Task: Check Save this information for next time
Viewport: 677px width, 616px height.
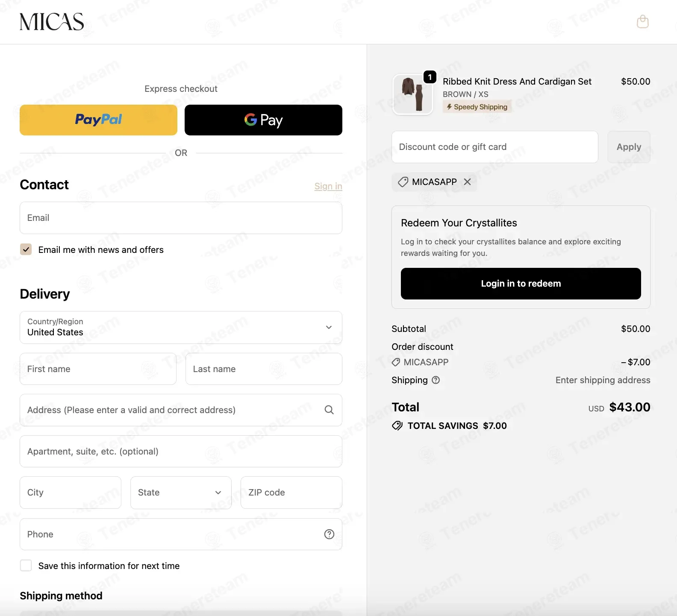Action: pyautogui.click(x=26, y=566)
